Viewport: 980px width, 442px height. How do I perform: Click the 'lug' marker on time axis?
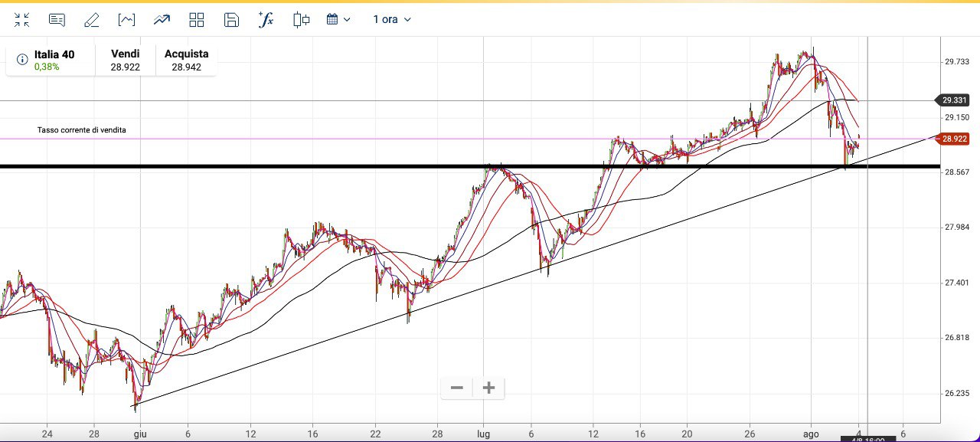coord(484,433)
